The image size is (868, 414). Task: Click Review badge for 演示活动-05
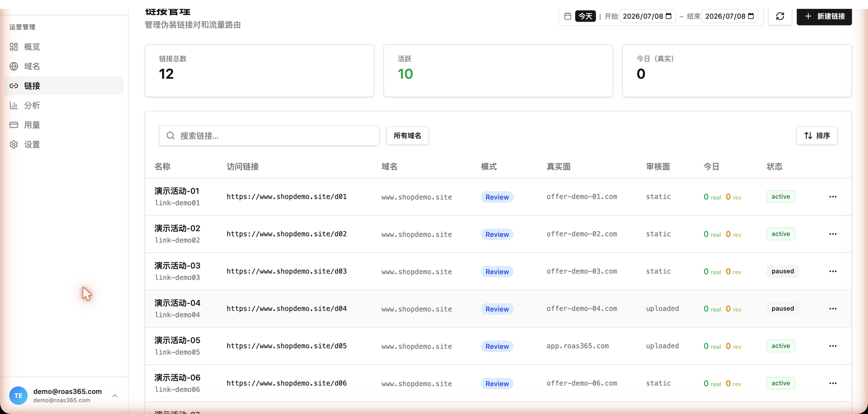click(497, 346)
